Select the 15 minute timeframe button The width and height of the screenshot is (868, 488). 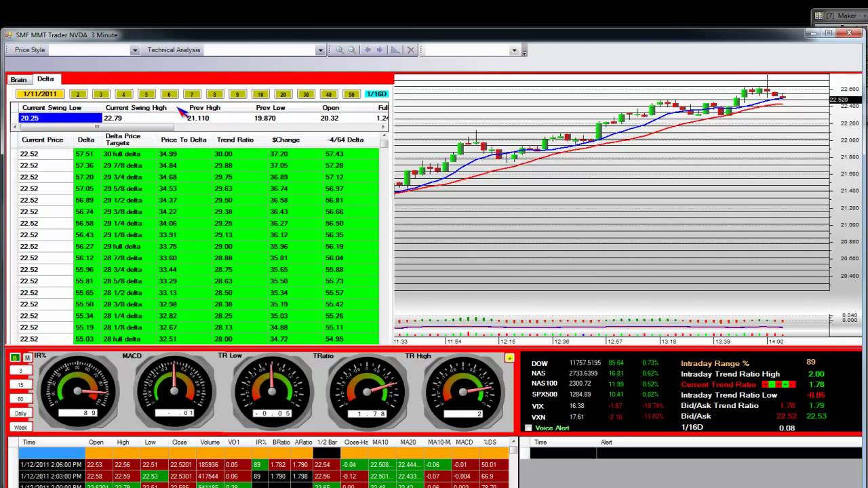click(20, 385)
